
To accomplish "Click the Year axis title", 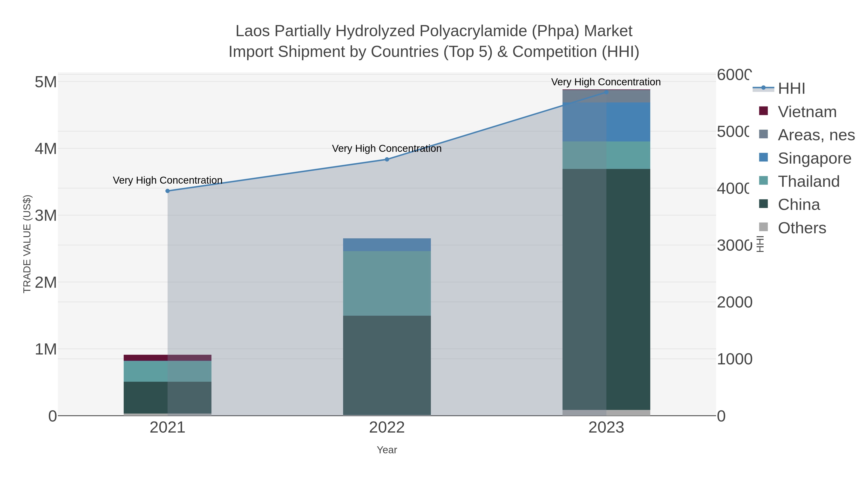I will pos(387,450).
